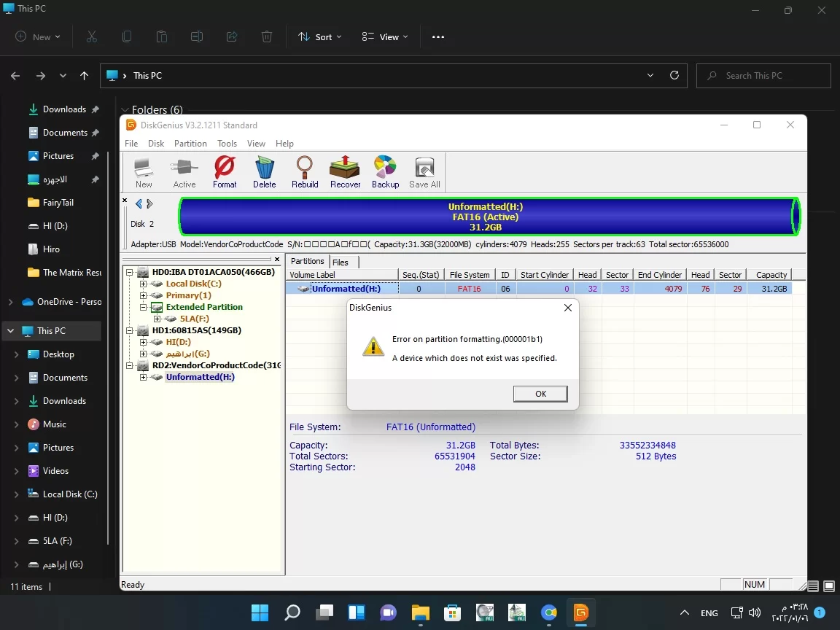Click the Backup toolbar icon
This screenshot has height=630, width=840.
(385, 173)
